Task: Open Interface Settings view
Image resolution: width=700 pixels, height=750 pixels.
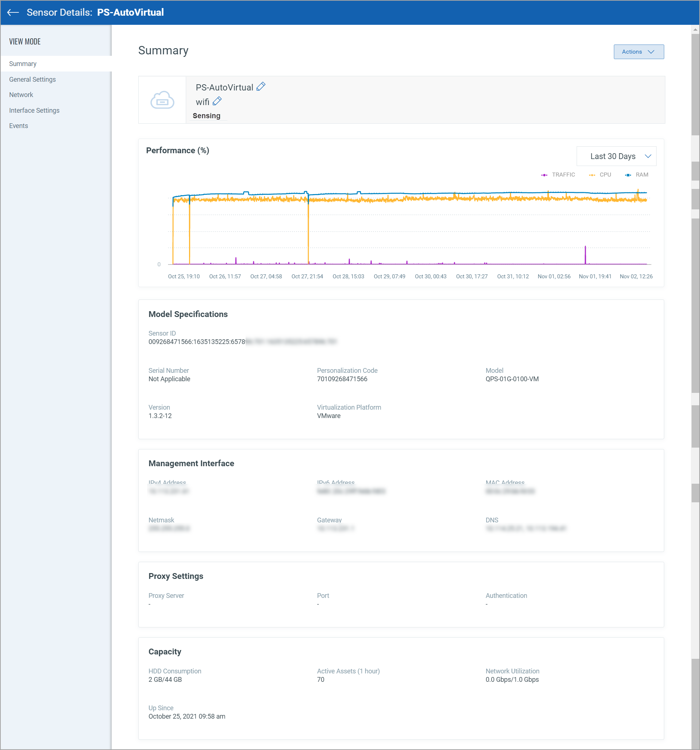Action: [x=34, y=110]
